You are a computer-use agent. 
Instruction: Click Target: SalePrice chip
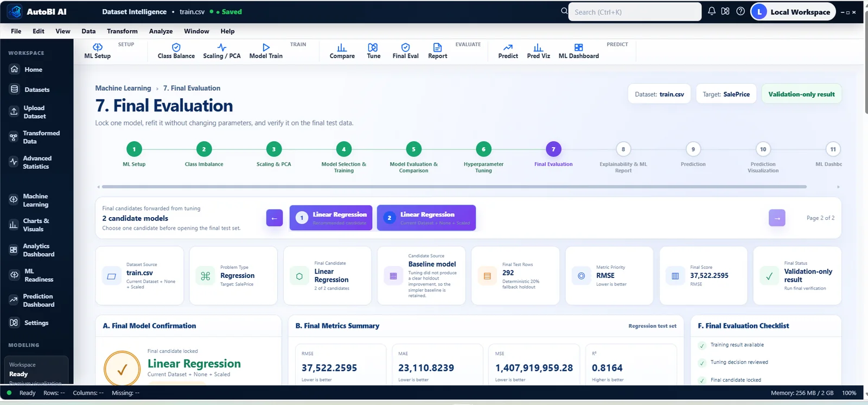[x=726, y=94]
